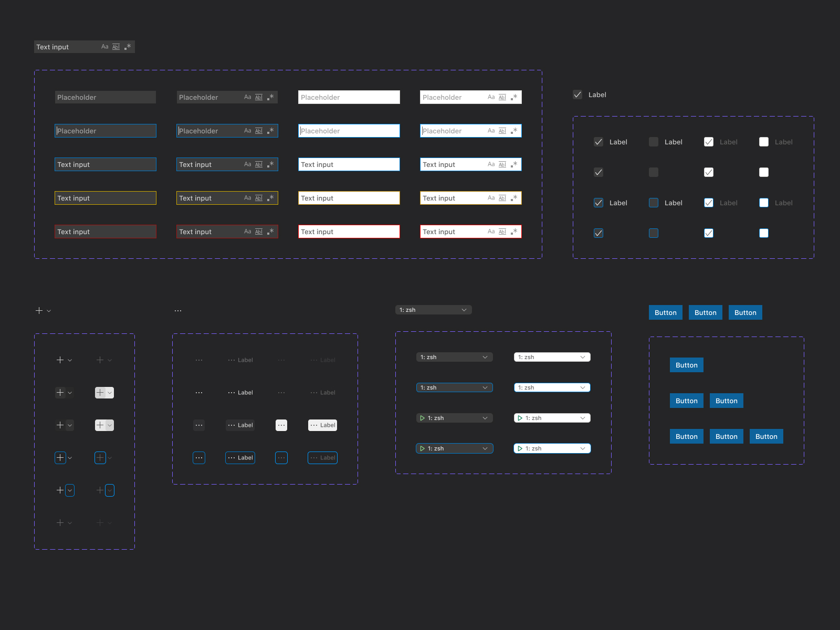Click the ellipsis more-actions icon above the Label grid
Image resolution: width=840 pixels, height=630 pixels.
[178, 310]
